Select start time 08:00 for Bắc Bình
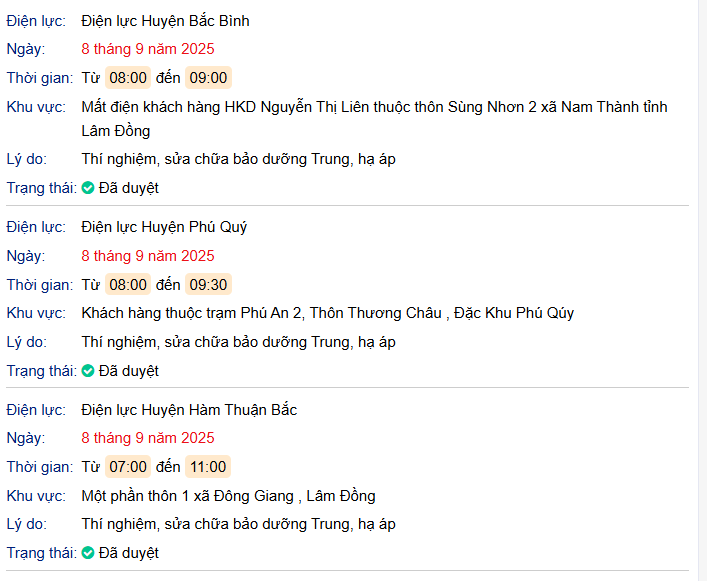The height and width of the screenshot is (581, 707). pyautogui.click(x=128, y=78)
